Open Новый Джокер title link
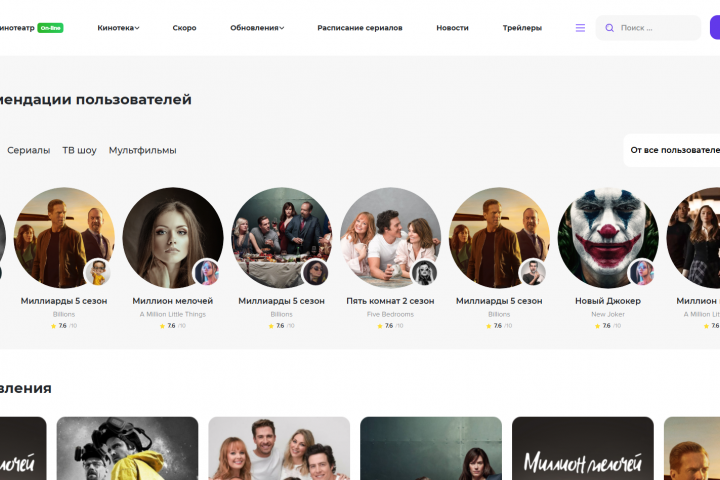This screenshot has height=480, width=720. (608, 301)
